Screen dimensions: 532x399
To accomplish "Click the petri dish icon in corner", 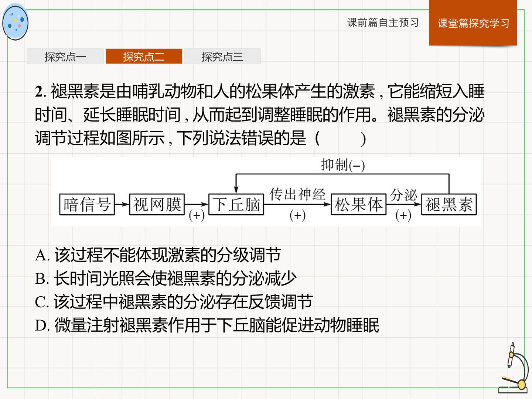I will [15, 22].
